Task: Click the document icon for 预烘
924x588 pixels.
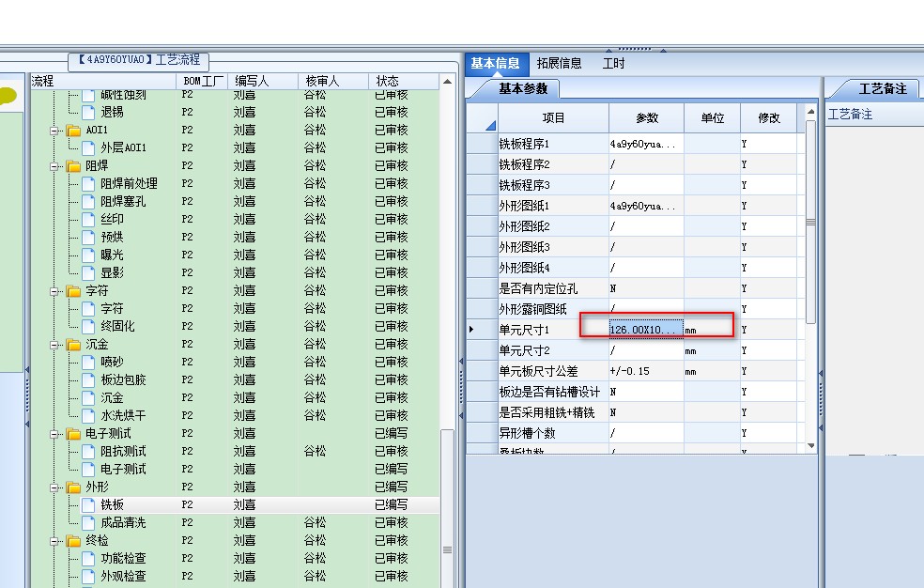Action: coord(88,238)
